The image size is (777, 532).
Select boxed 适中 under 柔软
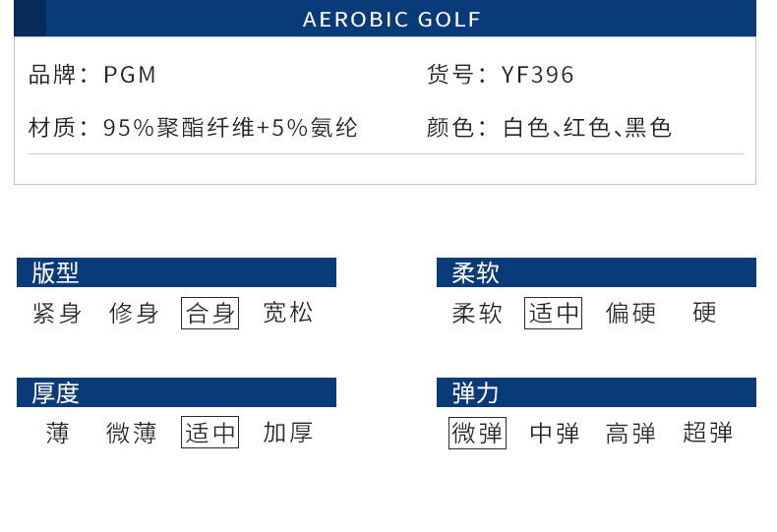pyautogui.click(x=553, y=313)
